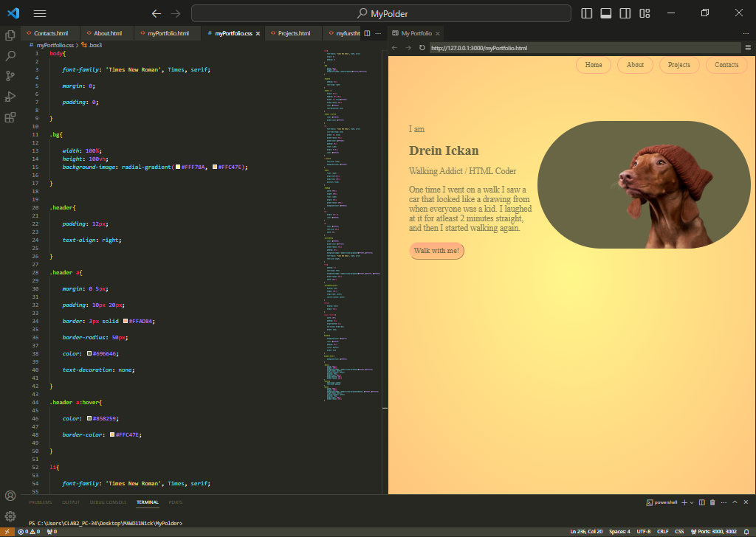Open the launch profile dropdown beside new terminal
Image resolution: width=756 pixels, height=537 pixels.
692,502
